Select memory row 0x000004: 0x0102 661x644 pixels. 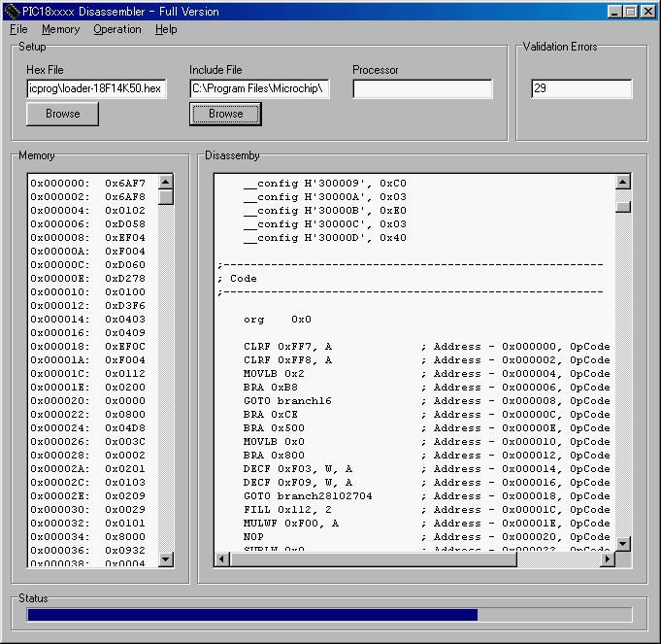(x=87, y=210)
